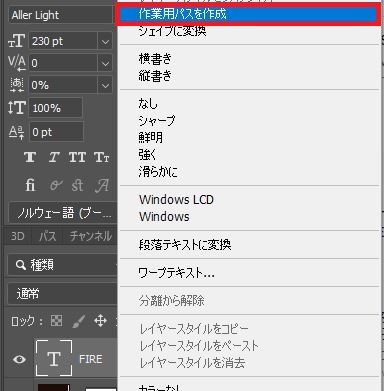Toggle Faux Italic style
Image resolution: width=384 pixels, height=391 pixels.
pos(54,157)
